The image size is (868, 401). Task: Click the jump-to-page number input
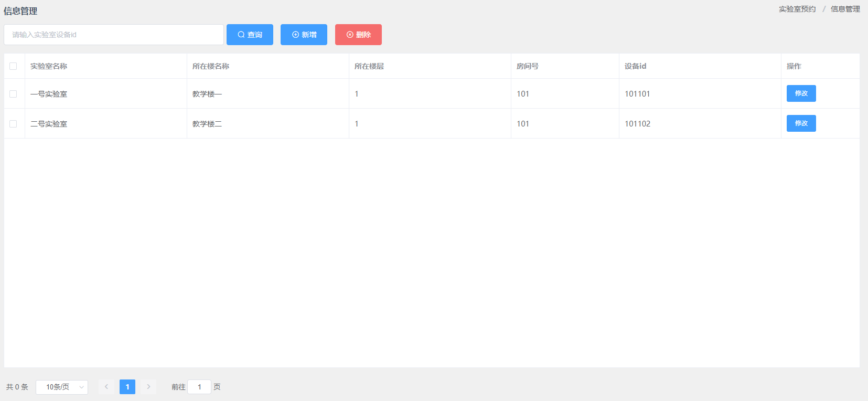[x=199, y=387]
